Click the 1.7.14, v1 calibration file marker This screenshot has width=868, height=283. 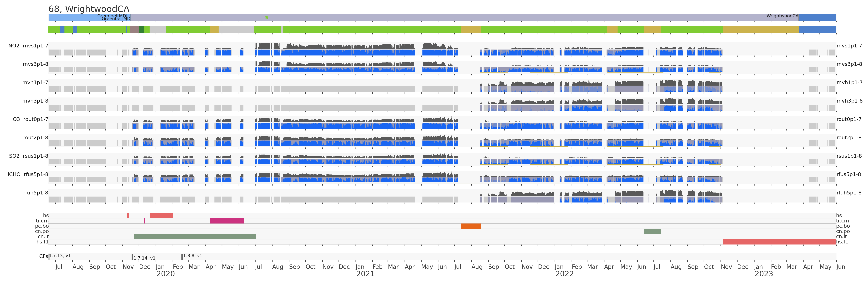tap(132, 257)
